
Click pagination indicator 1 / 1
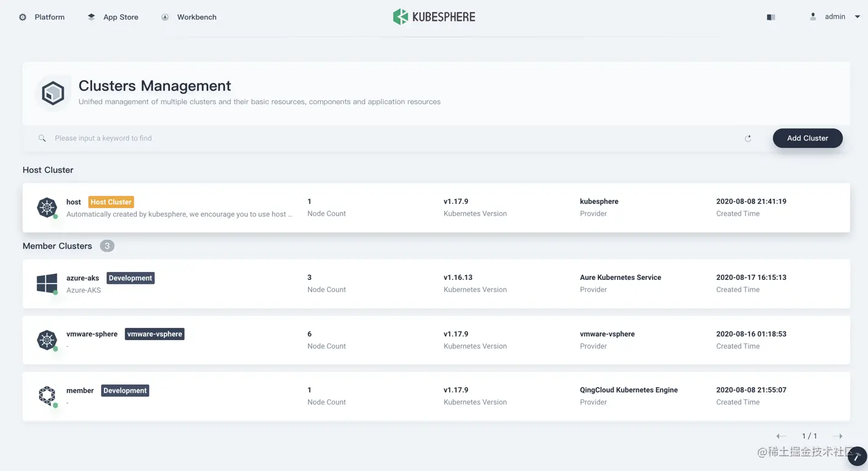[x=810, y=436]
